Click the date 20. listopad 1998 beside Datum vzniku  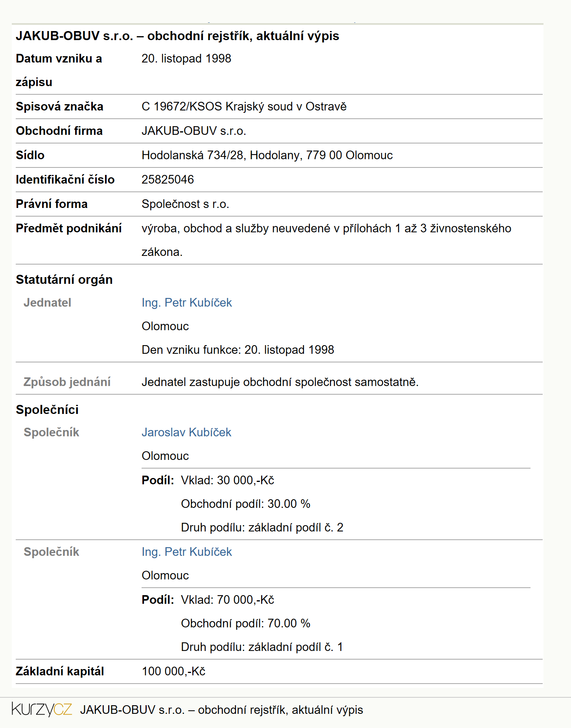[186, 59]
